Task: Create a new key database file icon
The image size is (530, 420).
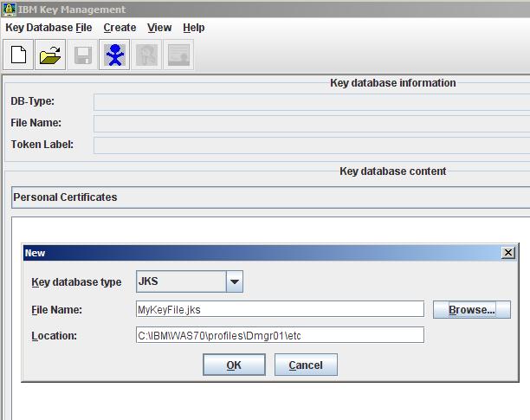Action: click(x=18, y=55)
